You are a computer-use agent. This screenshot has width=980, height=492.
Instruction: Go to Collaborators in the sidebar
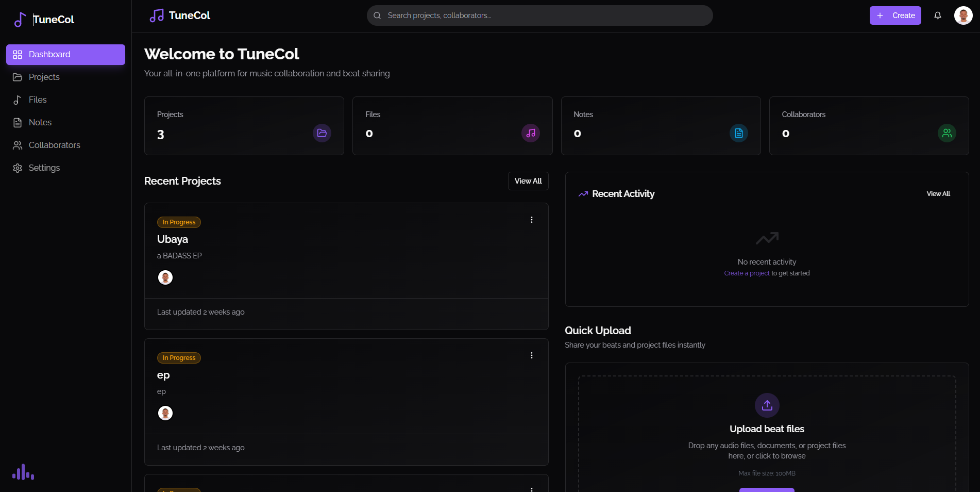pos(54,145)
